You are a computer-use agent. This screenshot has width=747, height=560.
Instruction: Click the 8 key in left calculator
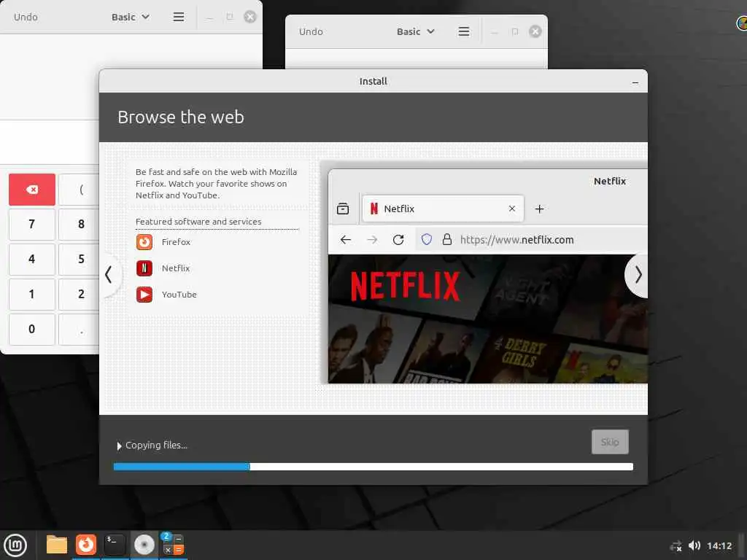(79, 224)
